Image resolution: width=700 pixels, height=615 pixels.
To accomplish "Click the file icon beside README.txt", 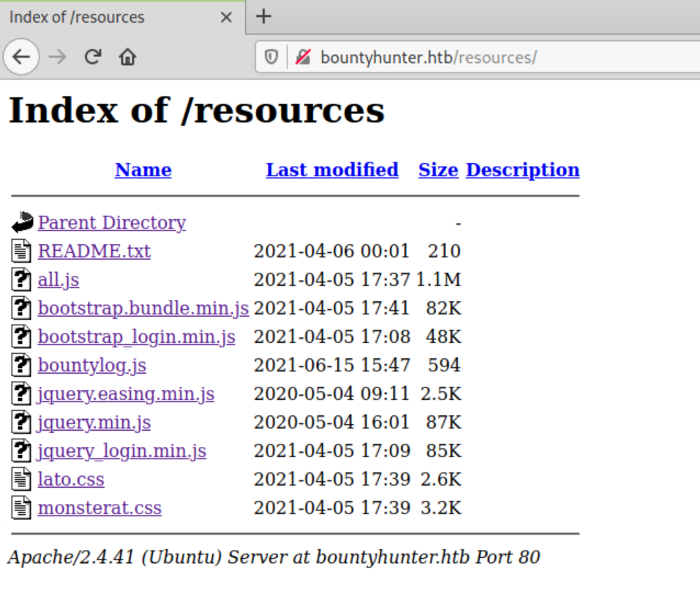I will click(22, 251).
